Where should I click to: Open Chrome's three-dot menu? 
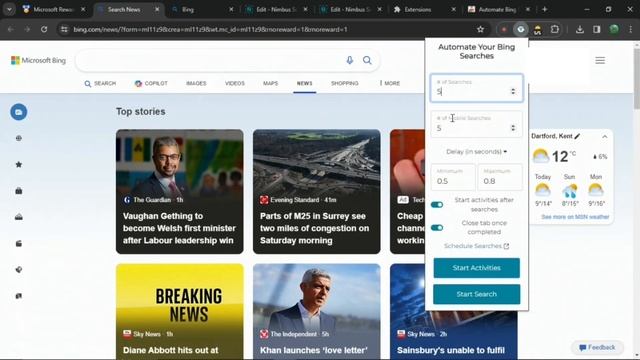(631, 29)
